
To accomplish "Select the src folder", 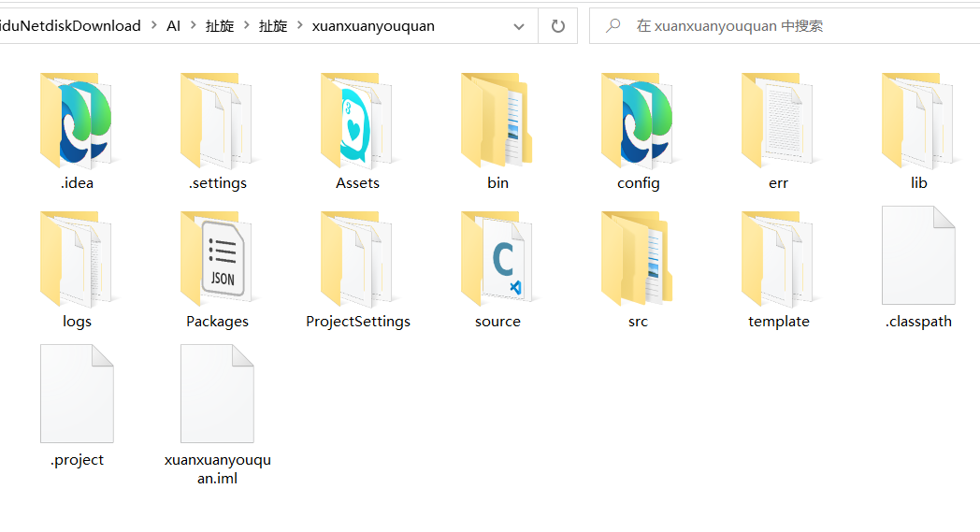I will coord(638,259).
